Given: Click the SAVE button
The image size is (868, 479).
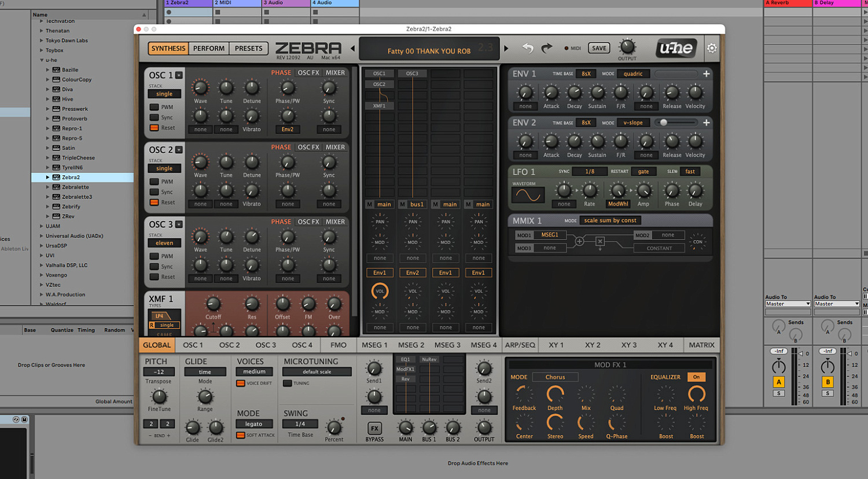Looking at the screenshot, I should click(x=599, y=48).
